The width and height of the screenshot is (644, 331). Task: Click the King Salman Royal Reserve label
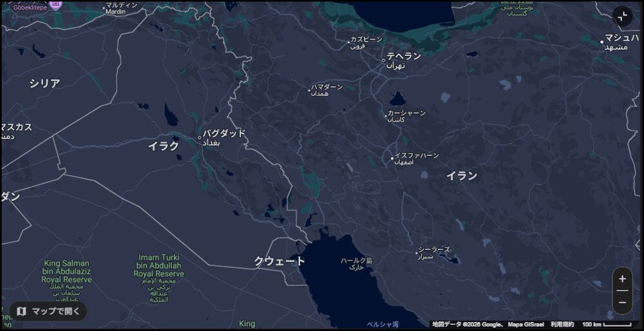(65, 272)
